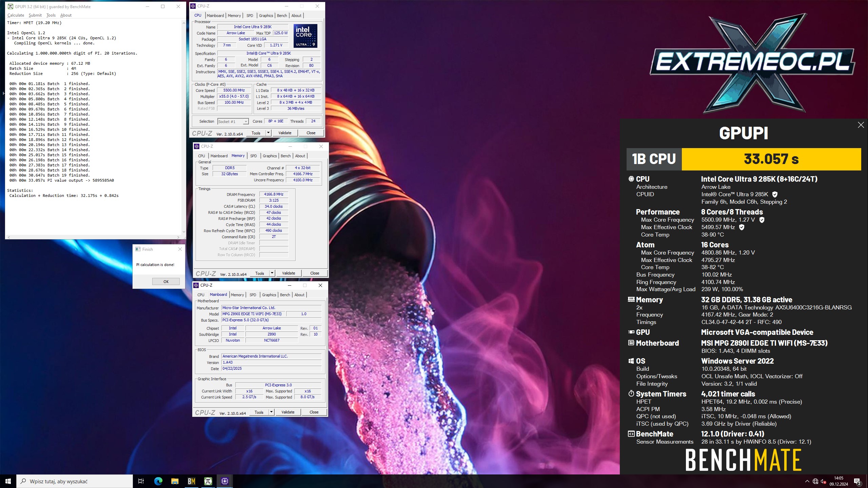Click the BenchMate version icon
868x488 pixels.
coord(631,434)
